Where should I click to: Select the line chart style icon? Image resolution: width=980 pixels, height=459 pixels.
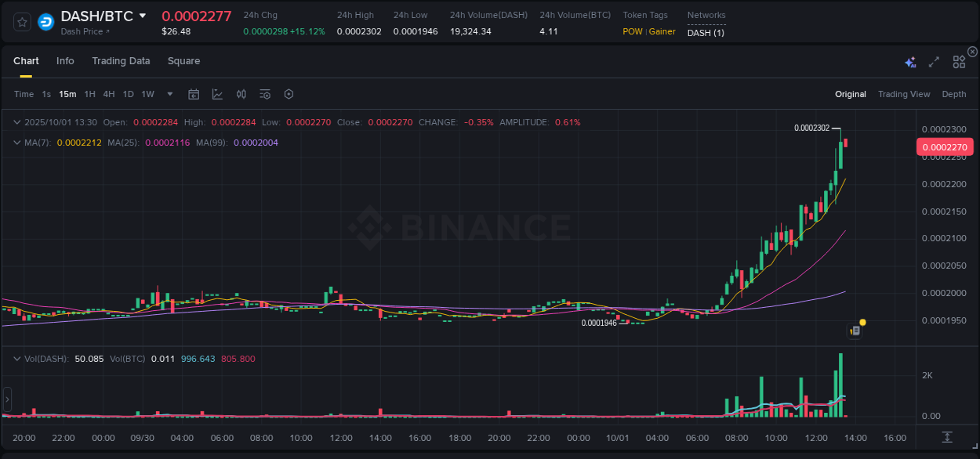(217, 93)
